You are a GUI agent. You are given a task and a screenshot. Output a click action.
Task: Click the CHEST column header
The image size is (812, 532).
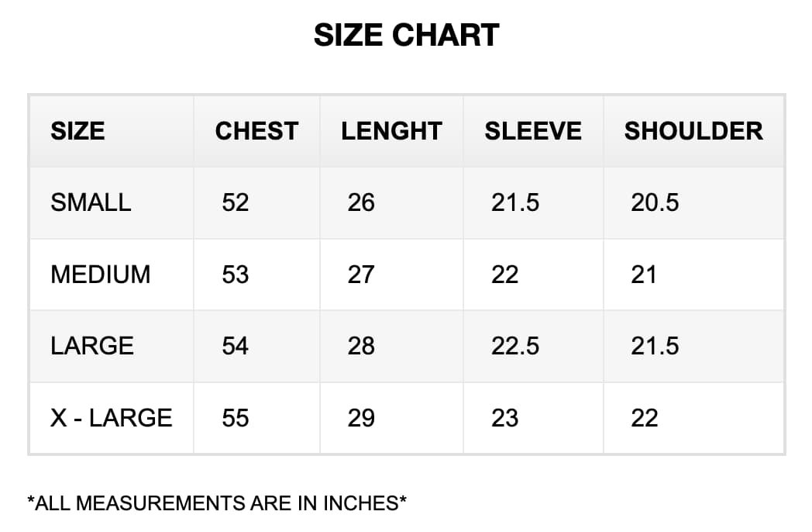click(x=256, y=131)
